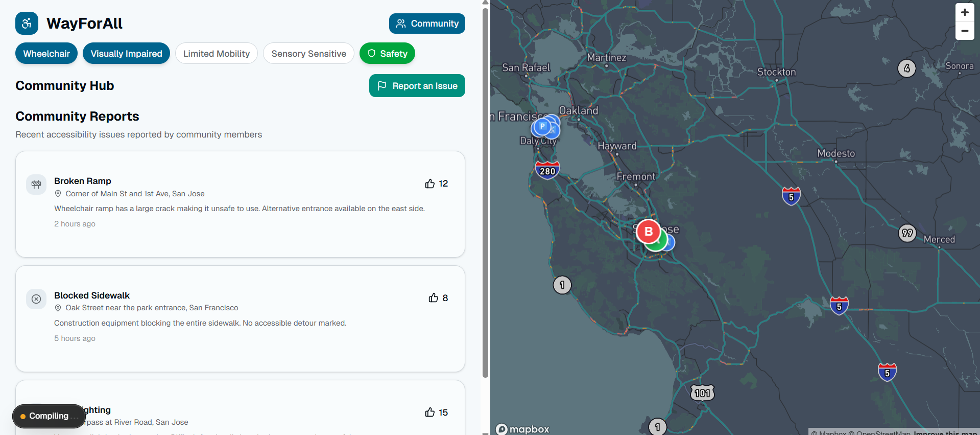Upvote the Broken Ramp report
The image size is (980, 435).
point(437,184)
